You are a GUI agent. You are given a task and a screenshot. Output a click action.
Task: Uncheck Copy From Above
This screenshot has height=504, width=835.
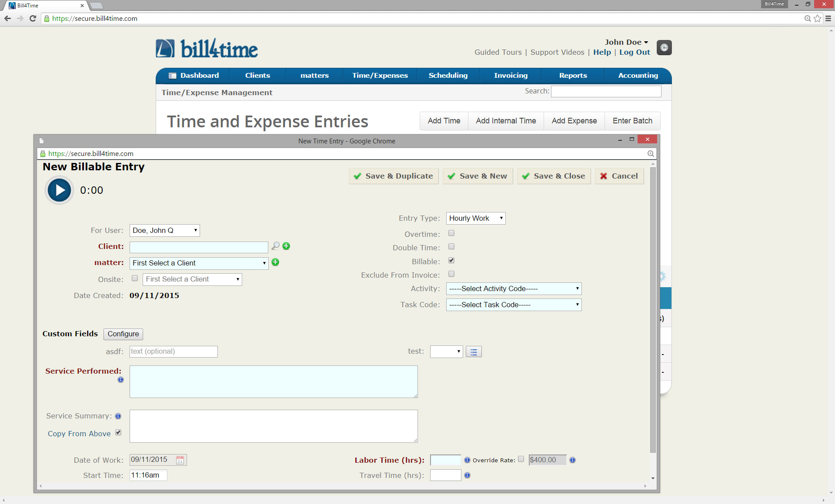118,432
